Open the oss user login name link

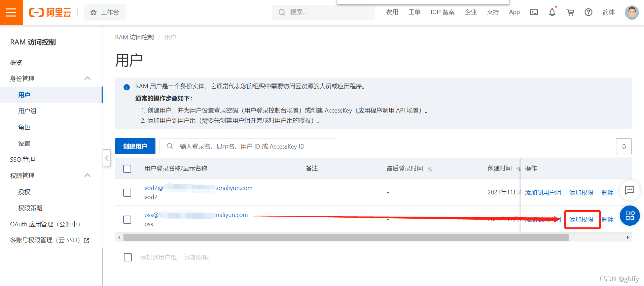pos(196,215)
